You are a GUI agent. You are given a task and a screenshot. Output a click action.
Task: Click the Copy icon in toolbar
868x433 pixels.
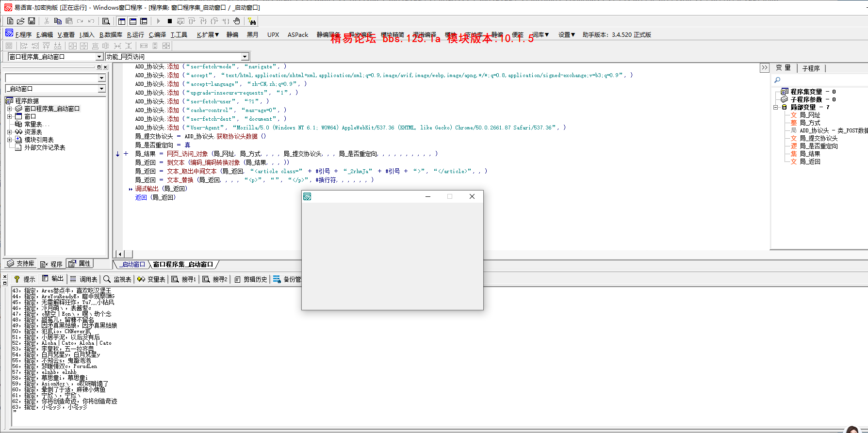click(x=58, y=21)
